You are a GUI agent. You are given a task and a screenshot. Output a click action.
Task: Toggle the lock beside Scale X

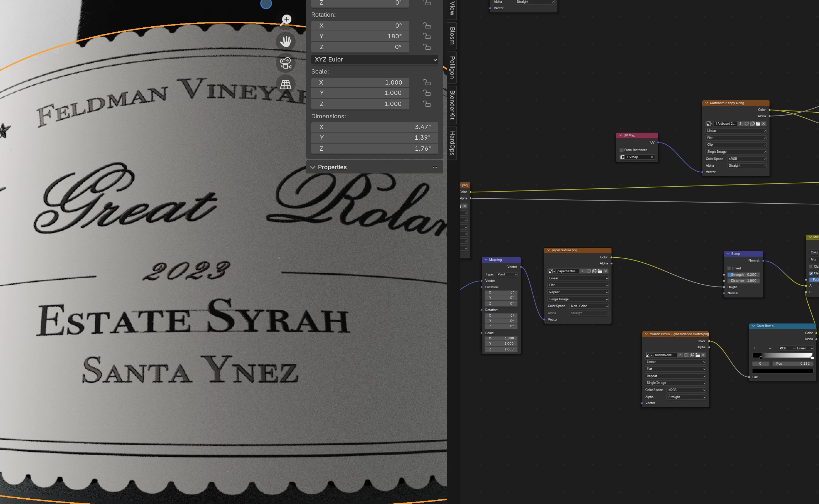tap(427, 82)
